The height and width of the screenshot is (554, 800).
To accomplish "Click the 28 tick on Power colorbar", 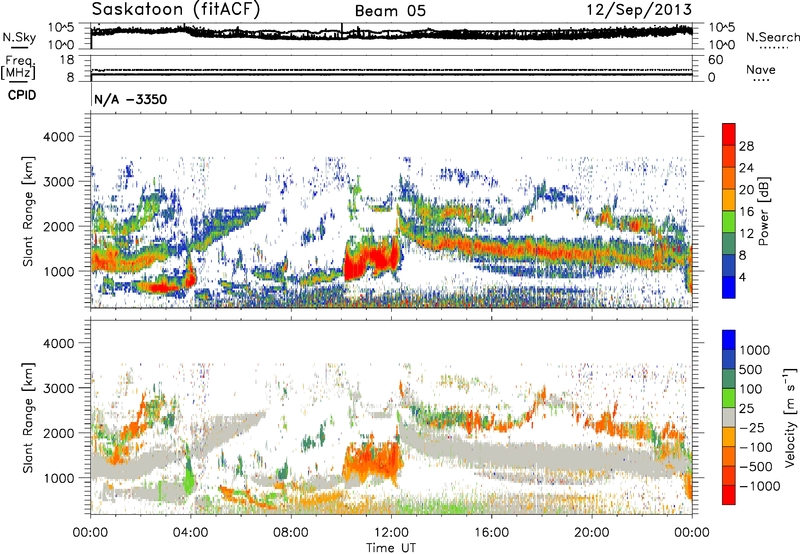I will coord(746,146).
